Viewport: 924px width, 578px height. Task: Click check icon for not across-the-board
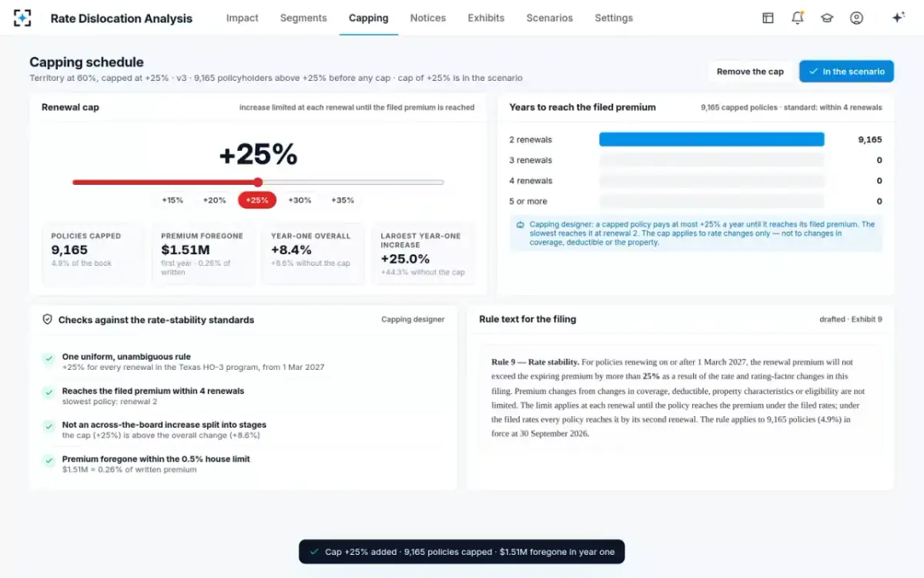49,426
